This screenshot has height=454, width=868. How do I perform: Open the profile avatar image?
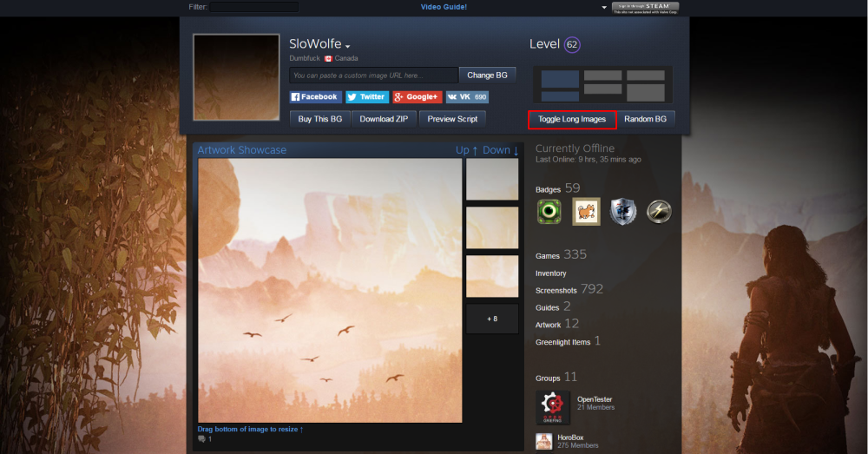[x=236, y=77]
